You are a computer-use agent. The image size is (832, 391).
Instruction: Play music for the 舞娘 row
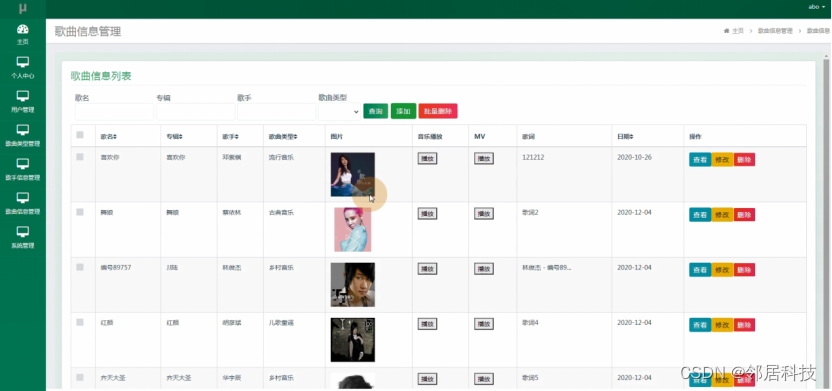[x=428, y=214]
